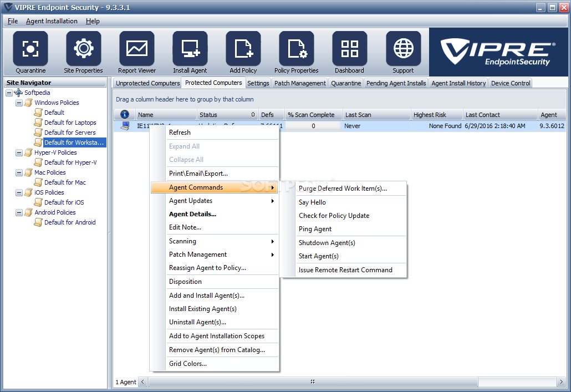Open Site Properties gear icon
This screenshot has width=571, height=392.
[83, 48]
